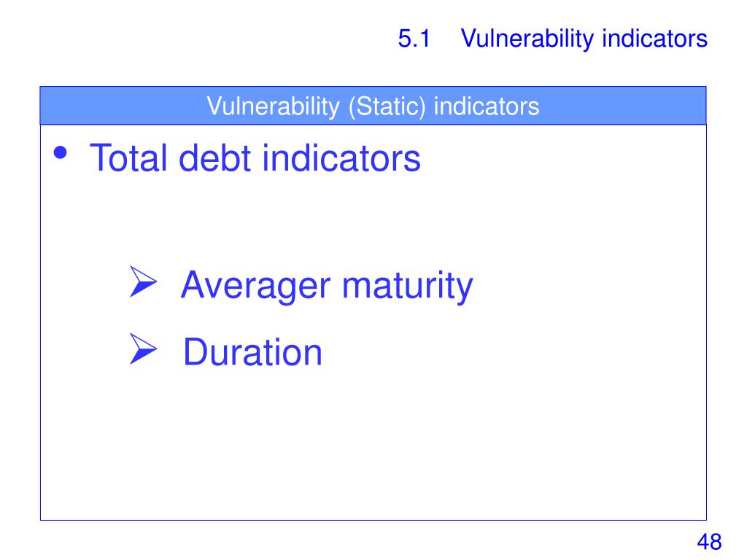Click indicators in the Total debt line
Viewport: 747px width, 560px height.
tap(341, 158)
